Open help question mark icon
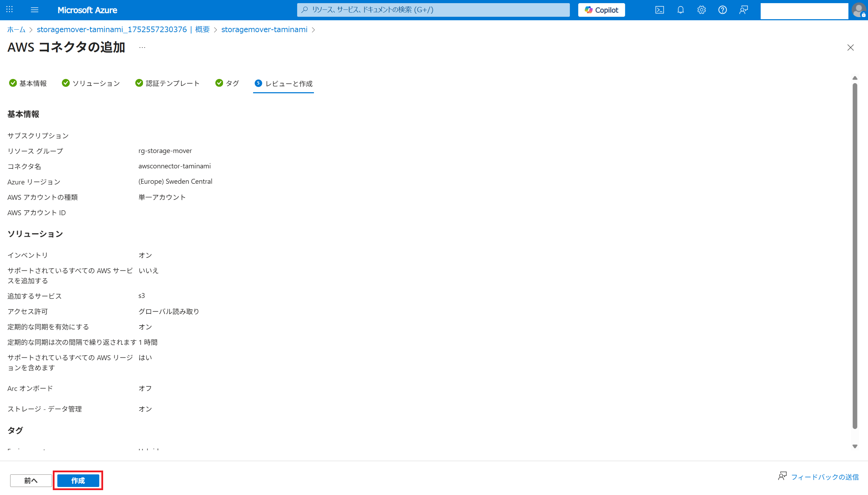Image resolution: width=868 pixels, height=495 pixels. pos(723,10)
